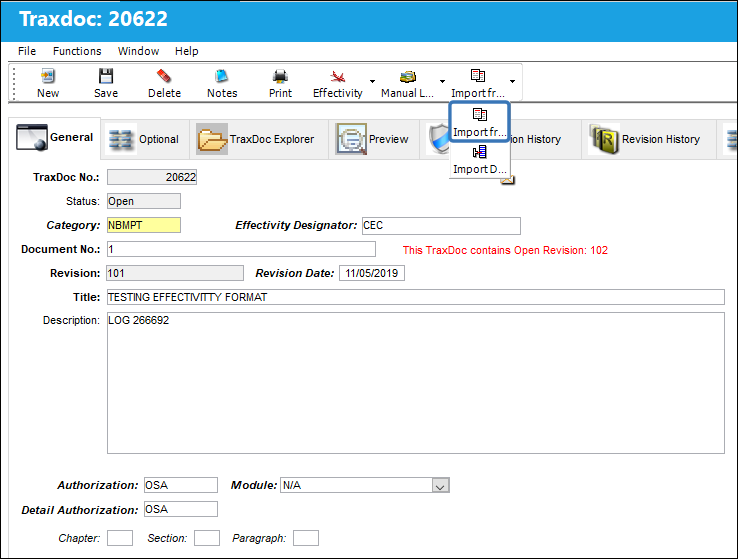Click the Document No. field
This screenshot has width=738, height=559.
(x=241, y=249)
